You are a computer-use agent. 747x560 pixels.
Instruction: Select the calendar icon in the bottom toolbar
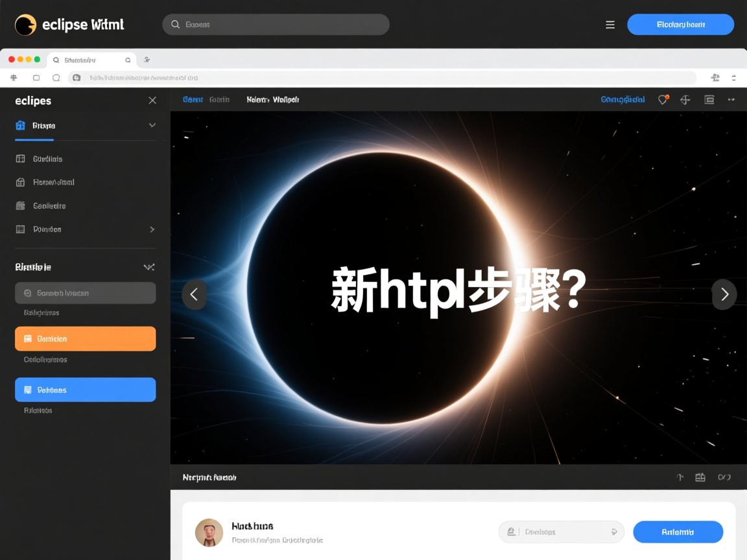(700, 476)
